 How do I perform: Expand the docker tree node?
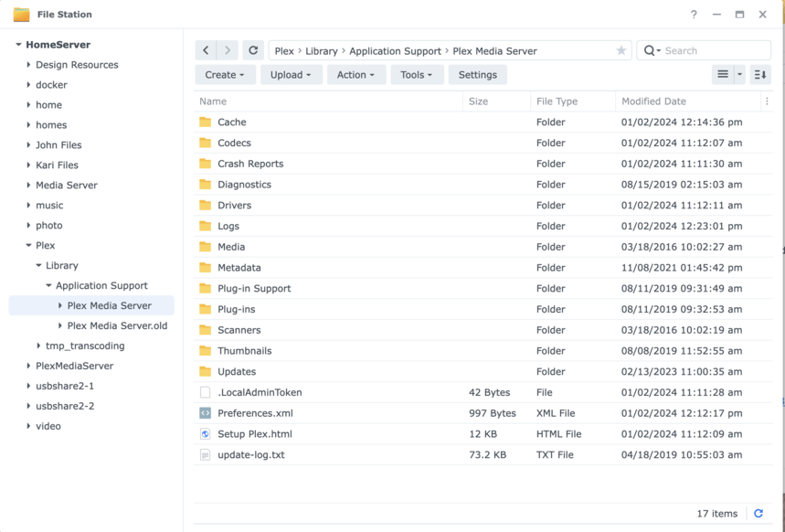pyautogui.click(x=28, y=85)
